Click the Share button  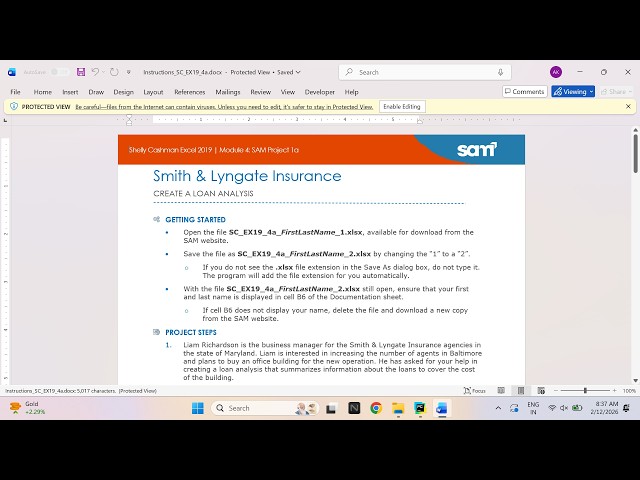point(616,91)
